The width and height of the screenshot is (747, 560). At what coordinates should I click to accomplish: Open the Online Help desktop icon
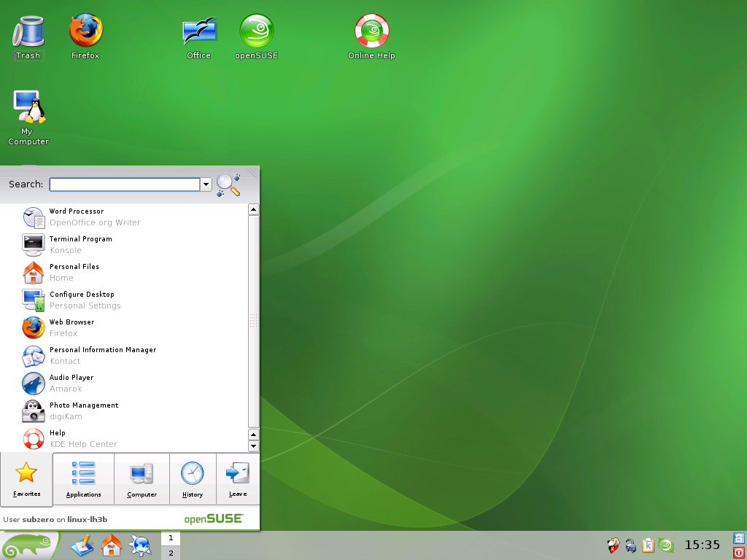[x=371, y=37]
